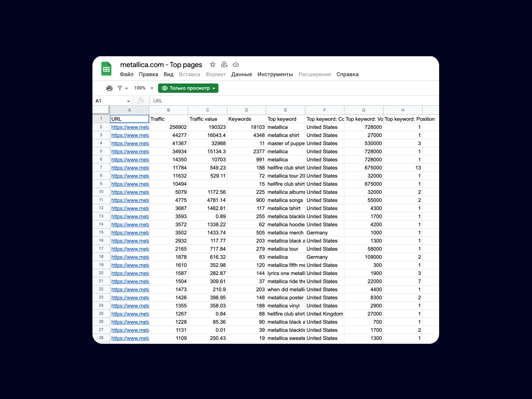Select cell metallica poster
Image resolution: width=532 pixels, height=399 pixels.
pos(286,298)
